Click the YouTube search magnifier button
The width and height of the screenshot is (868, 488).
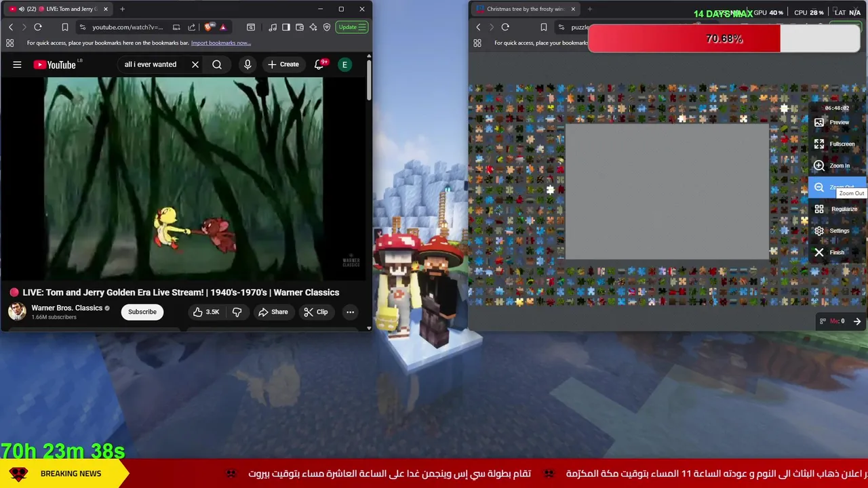click(x=217, y=64)
